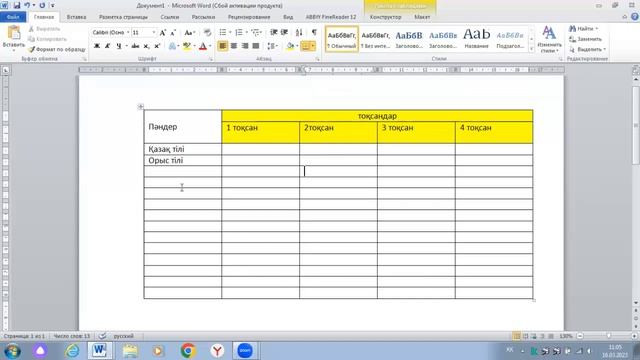The image size is (640, 360).
Task: Select justify alignment button
Action: point(256,46)
